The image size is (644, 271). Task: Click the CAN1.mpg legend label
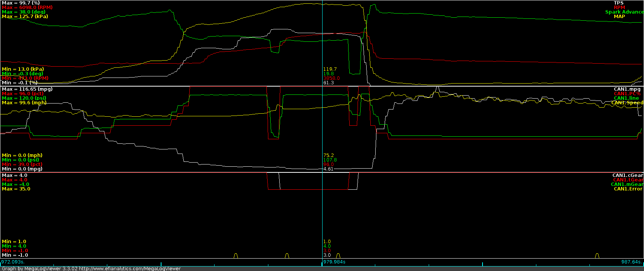click(x=627, y=89)
